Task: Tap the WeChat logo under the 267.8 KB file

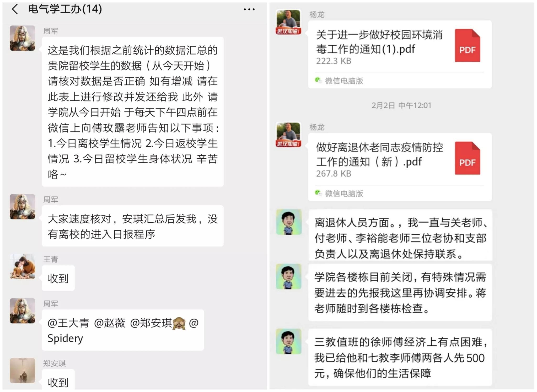Action: pyautogui.click(x=318, y=193)
